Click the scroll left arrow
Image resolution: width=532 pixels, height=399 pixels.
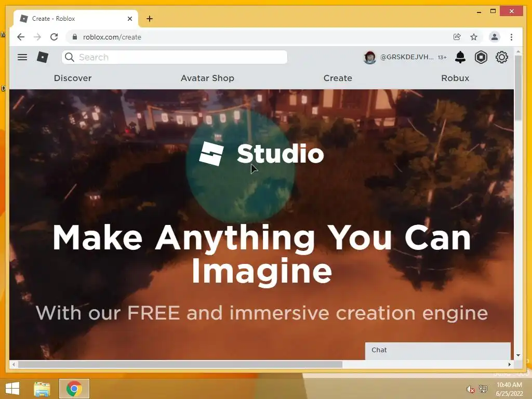pos(14,364)
